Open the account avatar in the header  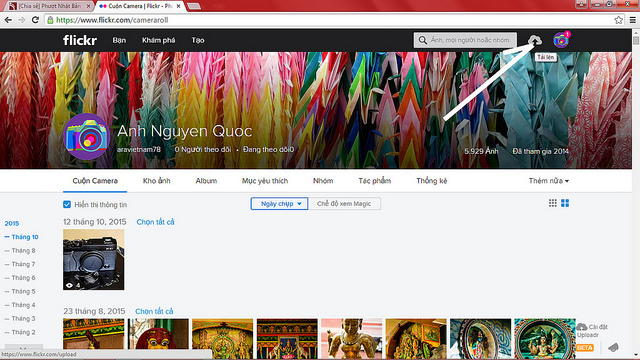coord(561,40)
